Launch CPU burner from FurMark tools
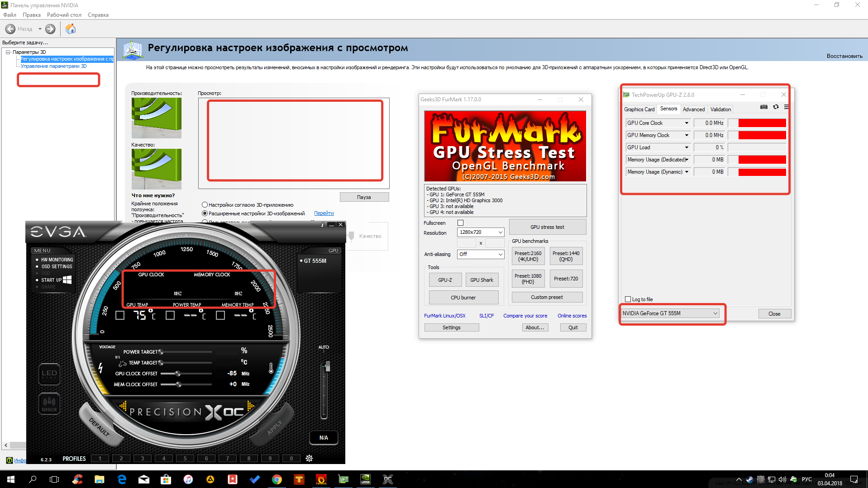 point(463,298)
